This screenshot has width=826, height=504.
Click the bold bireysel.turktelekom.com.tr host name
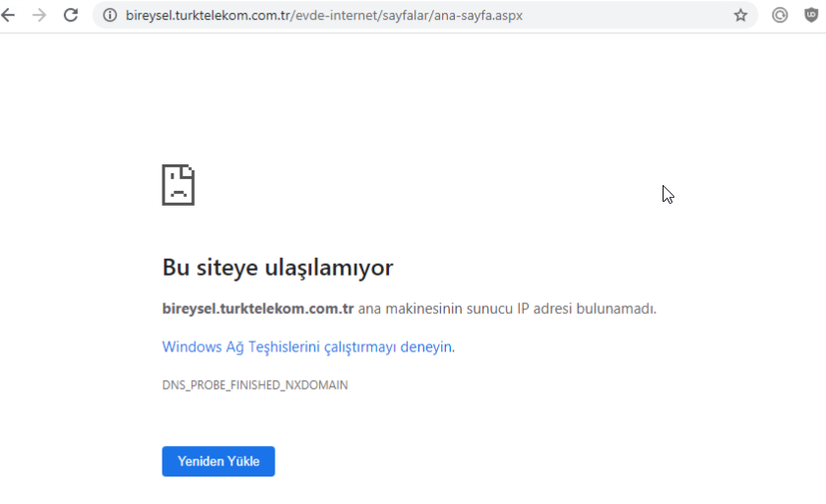pos(258,309)
